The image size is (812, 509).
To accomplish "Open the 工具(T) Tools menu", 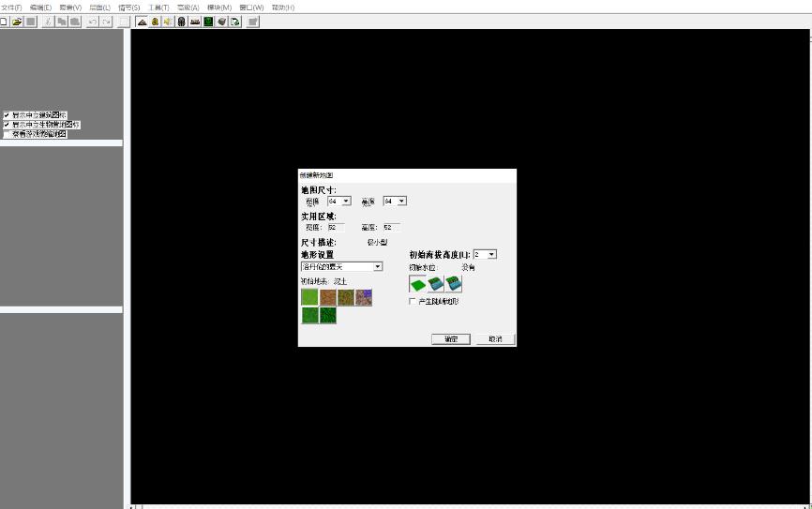I will (x=158, y=7).
